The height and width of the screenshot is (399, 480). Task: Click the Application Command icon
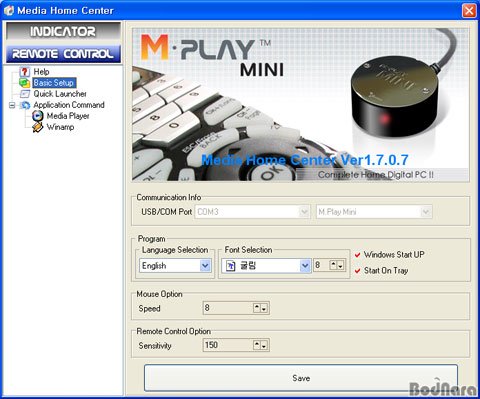25,105
